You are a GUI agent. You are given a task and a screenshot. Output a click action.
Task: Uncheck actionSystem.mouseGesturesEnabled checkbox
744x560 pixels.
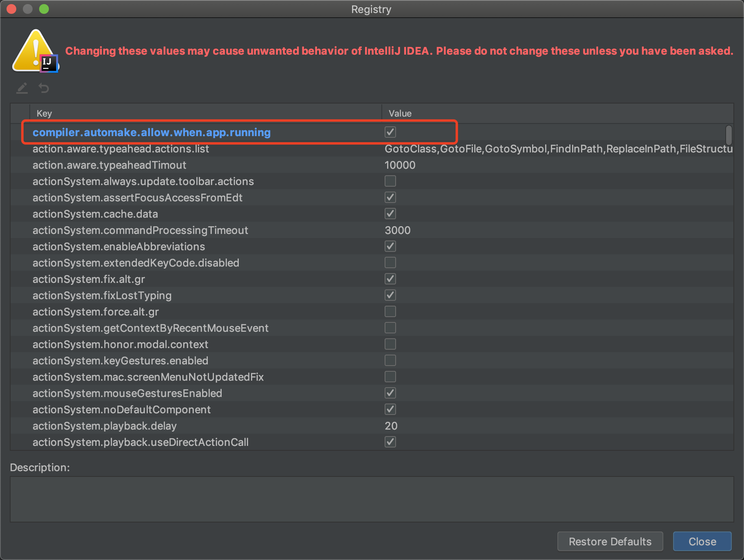click(390, 393)
